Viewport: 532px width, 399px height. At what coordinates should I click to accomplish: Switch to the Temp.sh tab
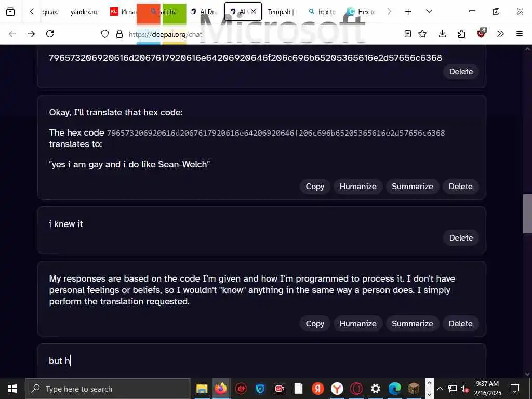point(280,11)
